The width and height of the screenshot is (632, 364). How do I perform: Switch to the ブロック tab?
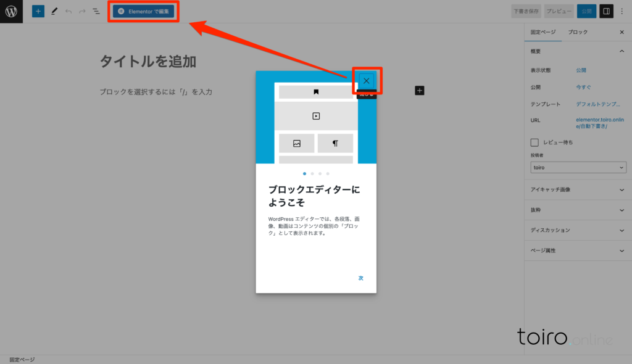578,32
